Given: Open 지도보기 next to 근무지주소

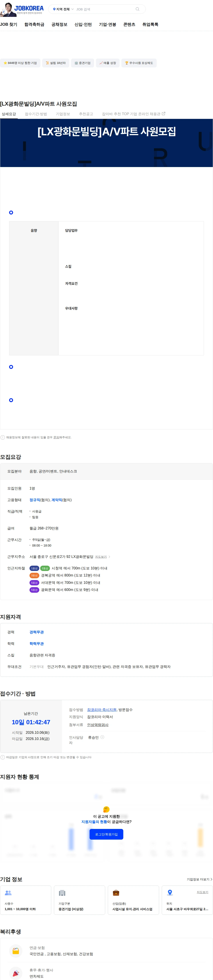Looking at the screenshot, I should tap(101, 557).
